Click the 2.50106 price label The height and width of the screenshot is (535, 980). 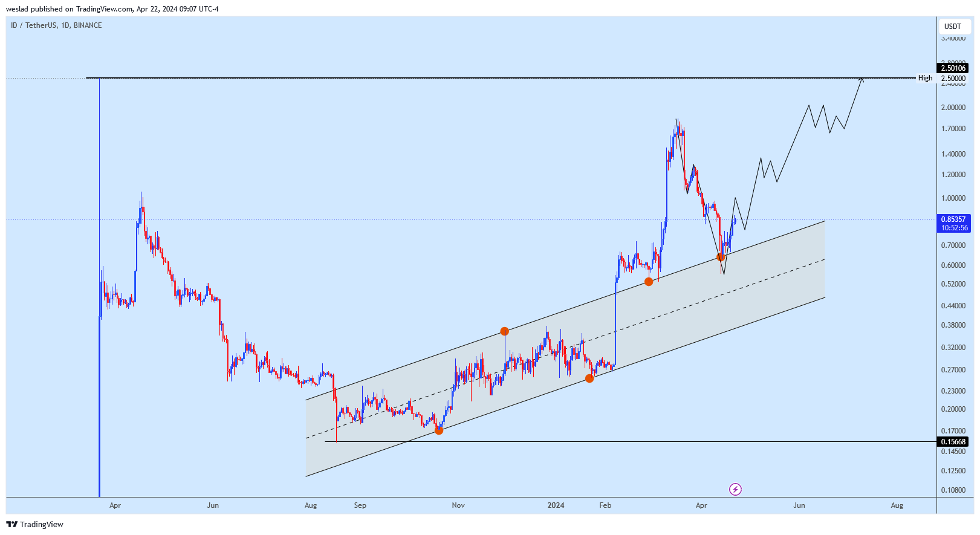point(953,68)
